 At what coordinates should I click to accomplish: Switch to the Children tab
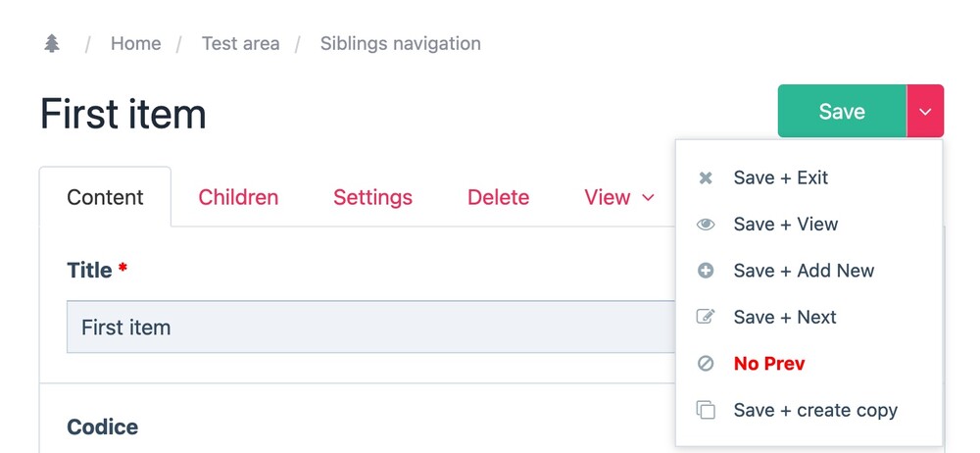(238, 197)
